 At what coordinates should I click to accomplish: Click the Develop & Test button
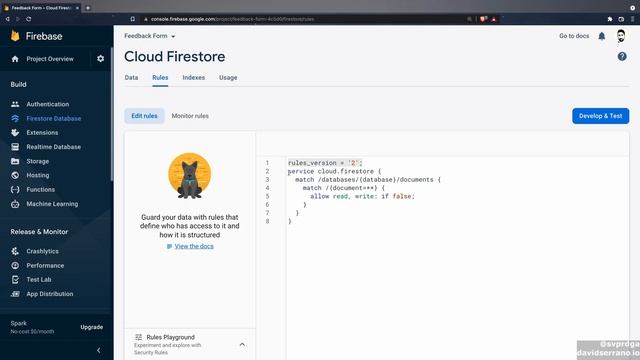[600, 116]
